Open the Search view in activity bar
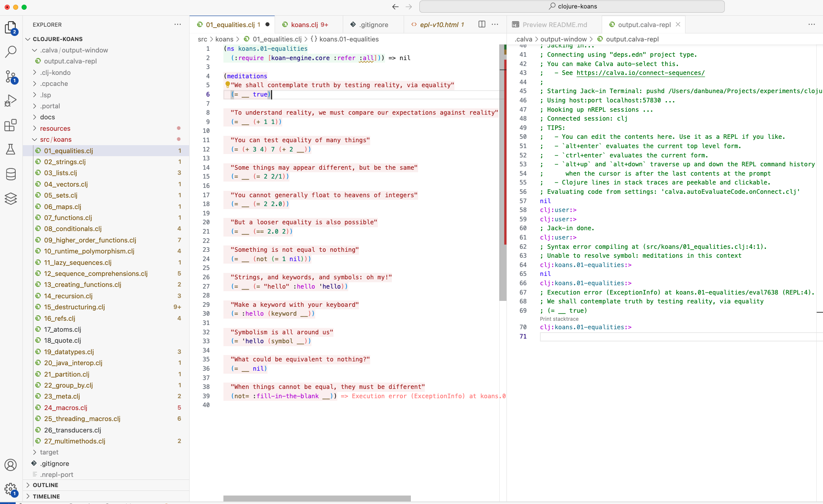Viewport: 823px width, 504px height. pyautogui.click(x=11, y=52)
